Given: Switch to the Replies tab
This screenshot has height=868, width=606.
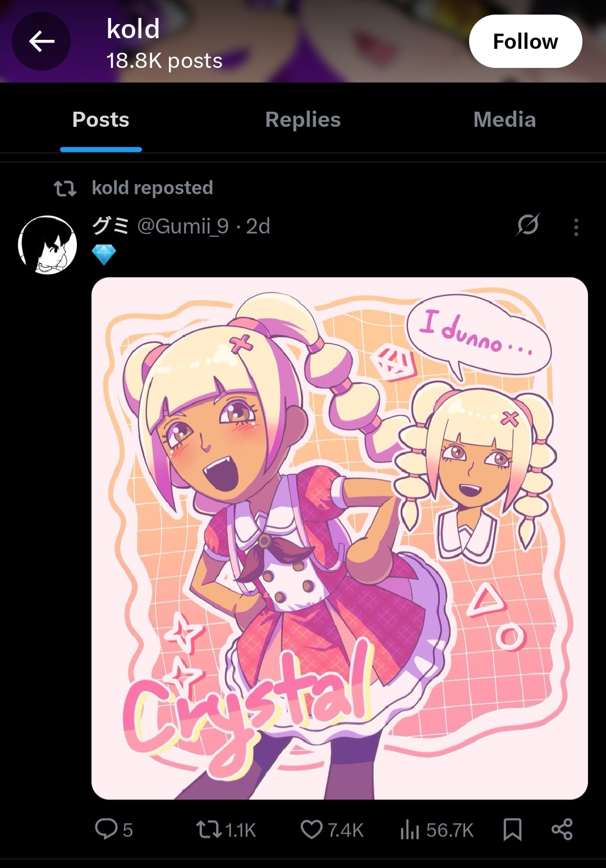Looking at the screenshot, I should coord(303,120).
